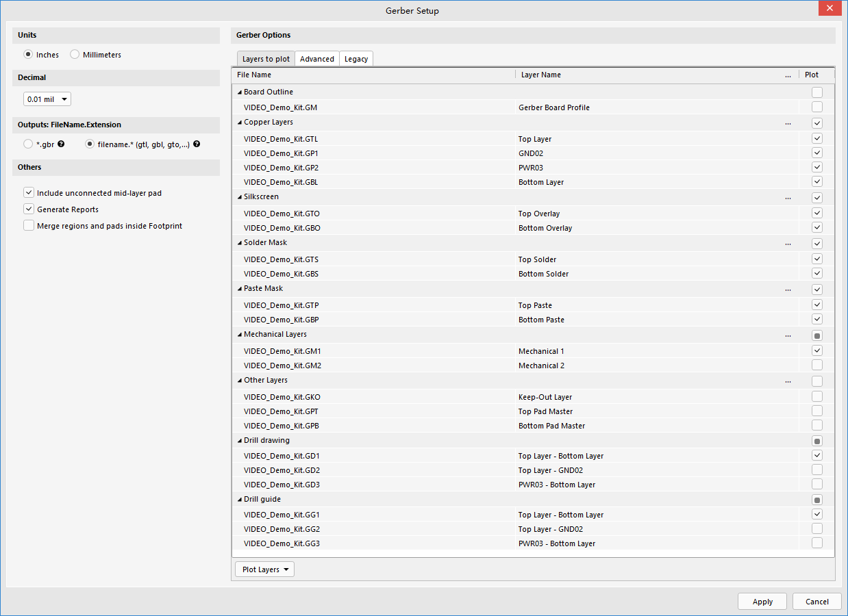
Task: Click ellipsis button on Other Layers row
Action: 788,381
